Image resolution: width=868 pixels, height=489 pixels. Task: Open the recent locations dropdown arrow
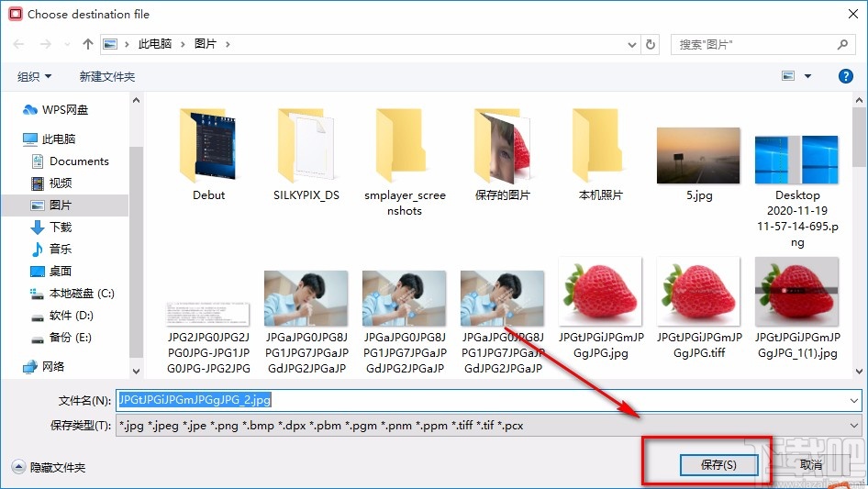pyautogui.click(x=67, y=44)
